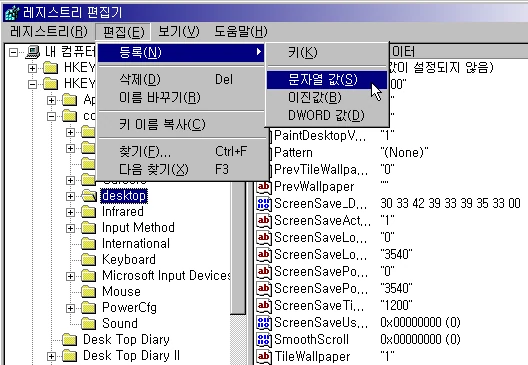The image size is (528, 365).
Task: Expand the desktop key
Action: [x=70, y=196]
